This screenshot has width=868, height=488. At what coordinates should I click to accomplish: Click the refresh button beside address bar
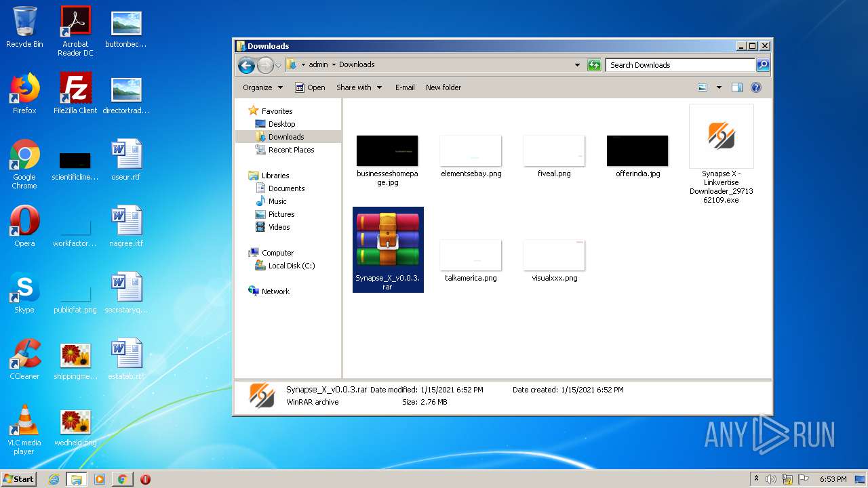(x=594, y=65)
